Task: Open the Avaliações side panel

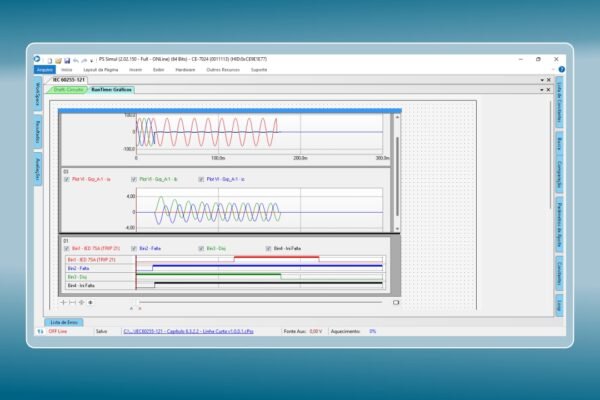Action: [x=38, y=170]
